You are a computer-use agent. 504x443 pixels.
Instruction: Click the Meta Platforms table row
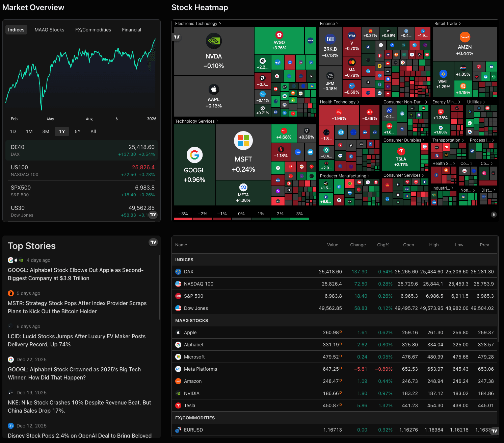[x=335, y=369]
